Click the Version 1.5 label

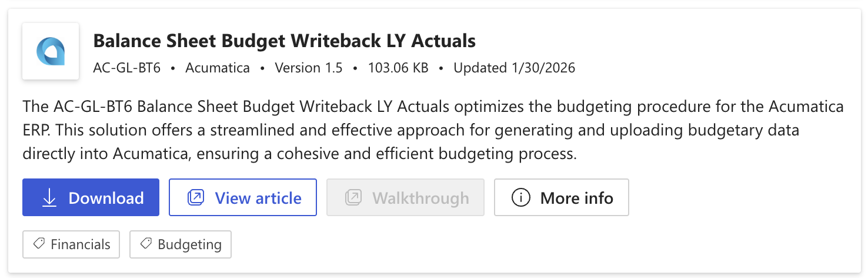point(309,68)
